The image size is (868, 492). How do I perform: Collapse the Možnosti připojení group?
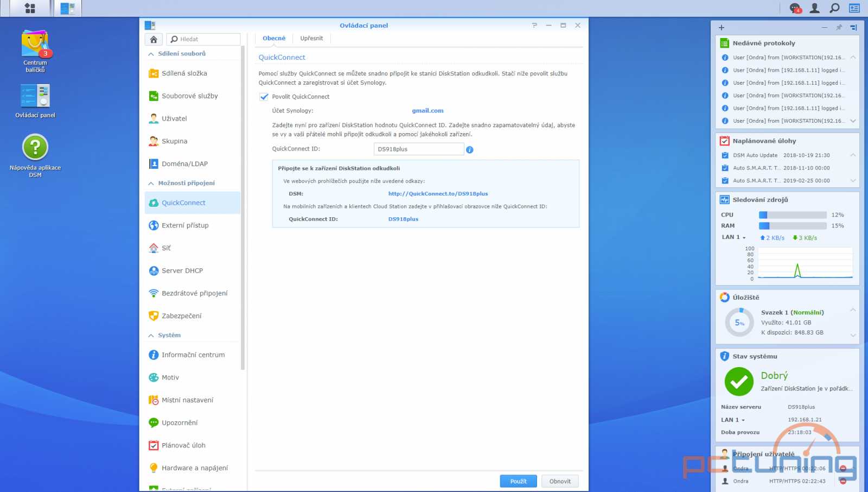[x=151, y=184]
